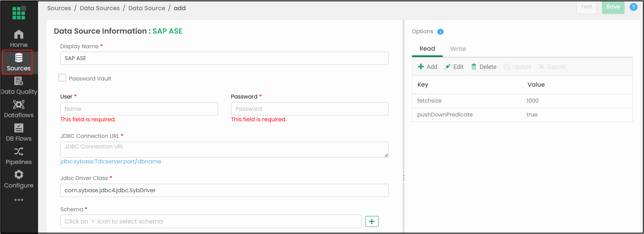644x234 pixels.
Task: Click the blue help question icon
Action: pos(633,7)
